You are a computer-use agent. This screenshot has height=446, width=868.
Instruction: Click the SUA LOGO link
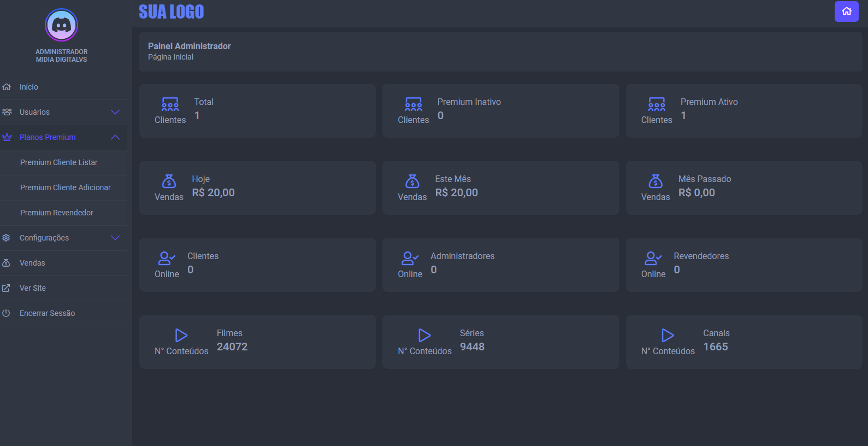171,12
